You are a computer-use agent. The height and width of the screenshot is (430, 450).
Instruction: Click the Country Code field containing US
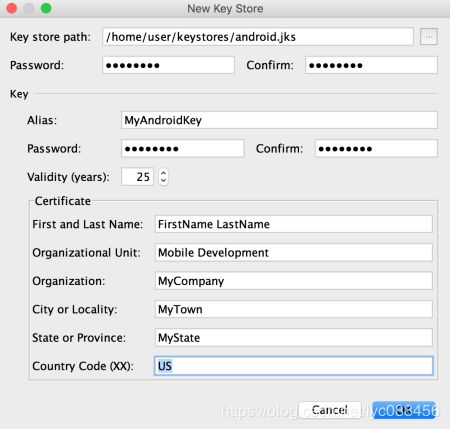tap(294, 366)
